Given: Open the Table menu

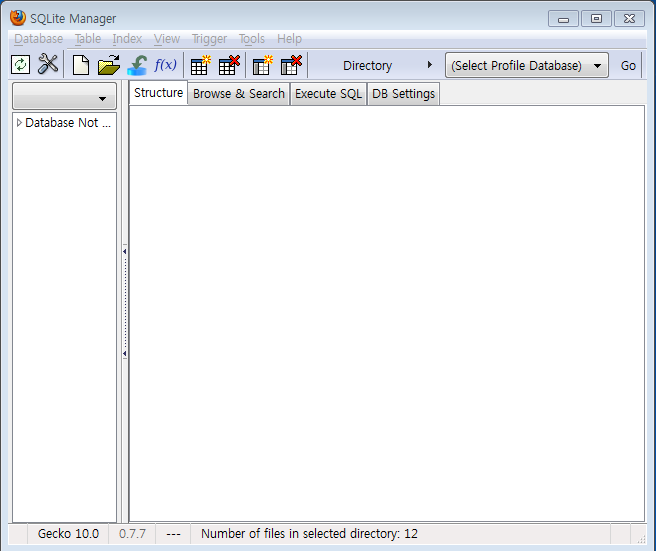Looking at the screenshot, I should click(x=88, y=39).
